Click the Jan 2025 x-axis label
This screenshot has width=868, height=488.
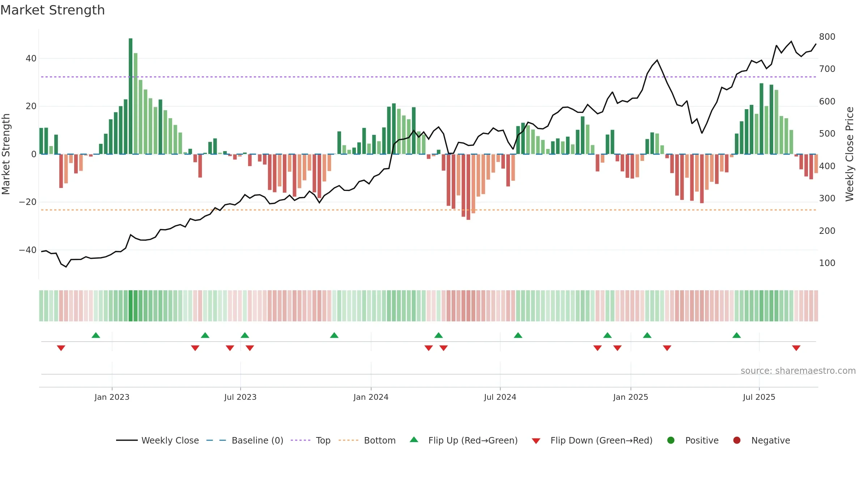click(x=631, y=397)
